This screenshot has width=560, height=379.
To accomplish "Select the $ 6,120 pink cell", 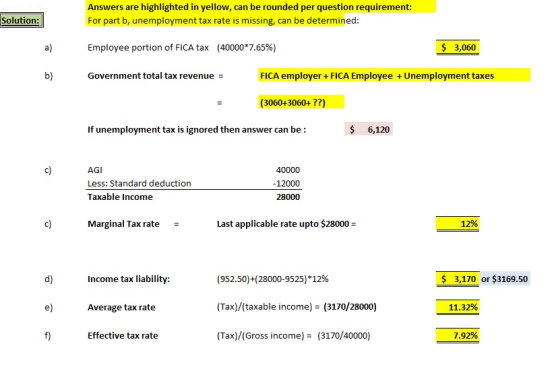I will [x=369, y=129].
